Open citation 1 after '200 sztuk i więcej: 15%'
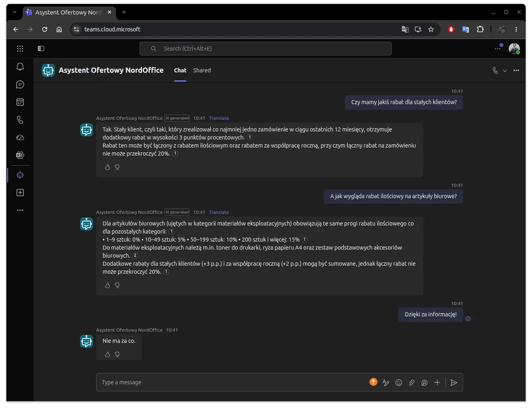The image size is (532, 414). coord(305,240)
